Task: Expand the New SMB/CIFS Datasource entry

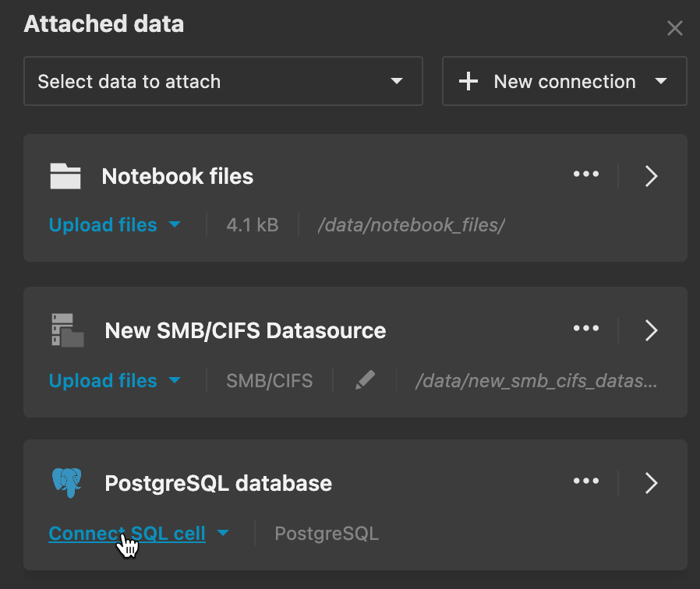Action: click(652, 330)
